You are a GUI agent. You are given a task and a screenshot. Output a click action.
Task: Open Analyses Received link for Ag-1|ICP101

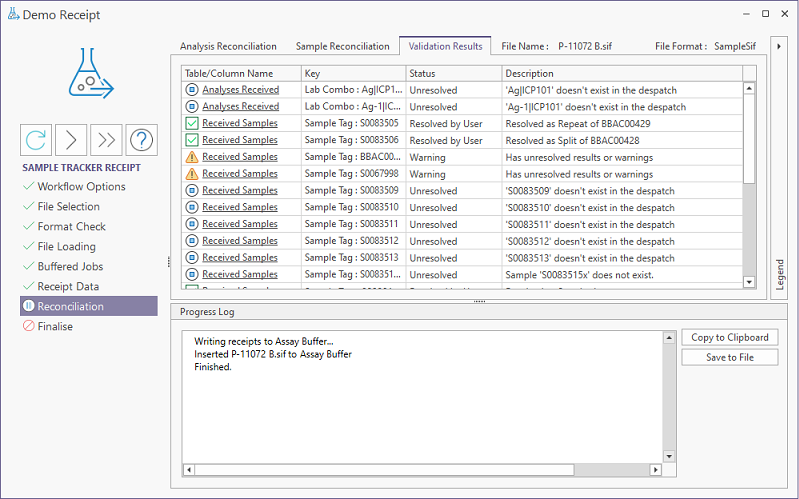pyautogui.click(x=241, y=107)
